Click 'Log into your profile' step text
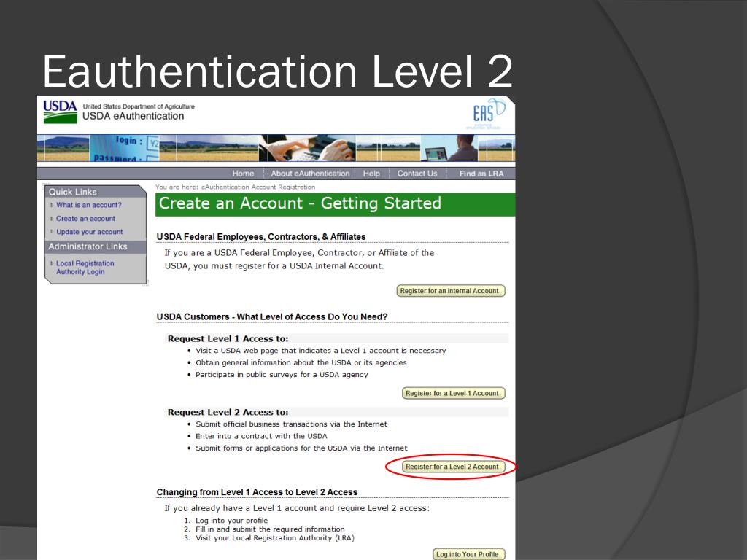The width and height of the screenshot is (747, 560). click(x=231, y=521)
